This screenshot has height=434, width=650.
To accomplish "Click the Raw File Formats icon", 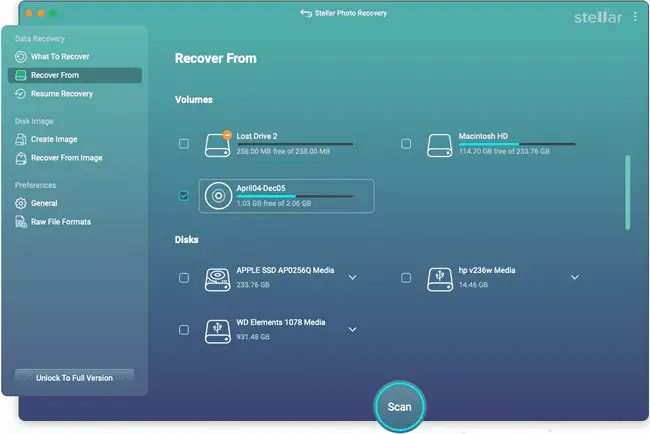I will click(x=21, y=222).
